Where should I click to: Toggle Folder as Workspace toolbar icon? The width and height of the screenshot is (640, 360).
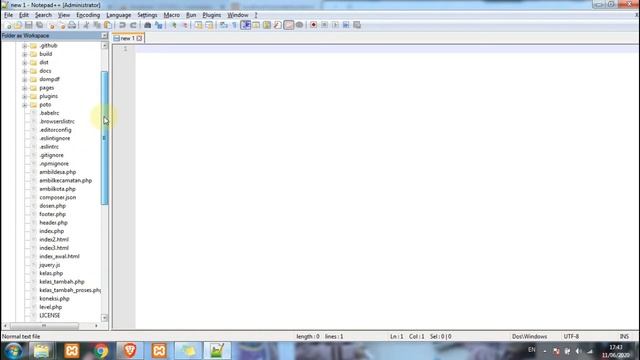tap(289, 25)
